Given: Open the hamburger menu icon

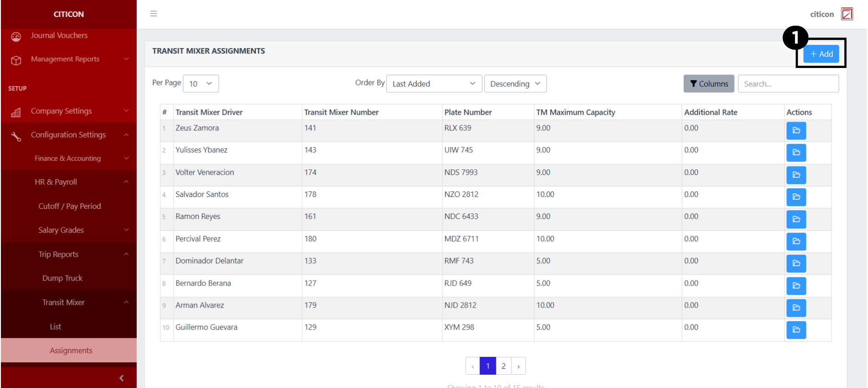Looking at the screenshot, I should point(154,14).
